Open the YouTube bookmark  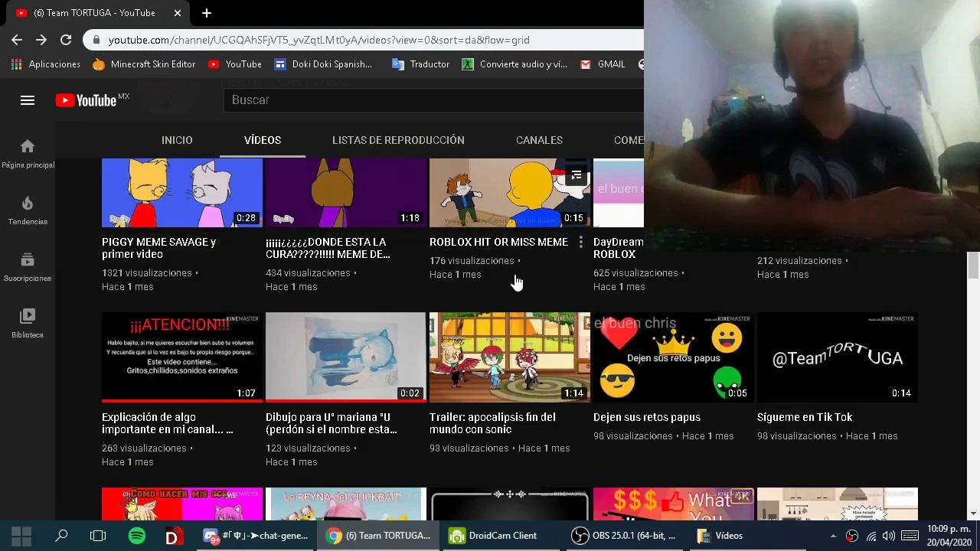pyautogui.click(x=235, y=64)
